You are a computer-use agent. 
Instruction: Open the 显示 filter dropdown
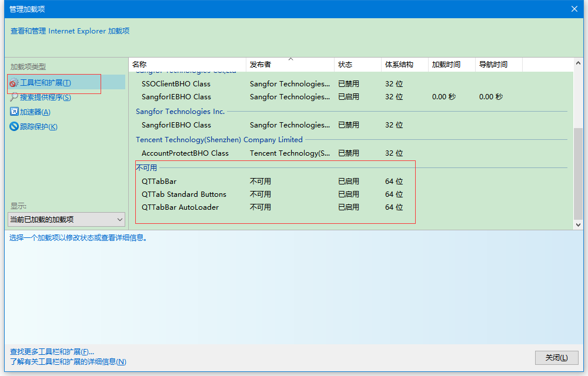[x=66, y=219]
